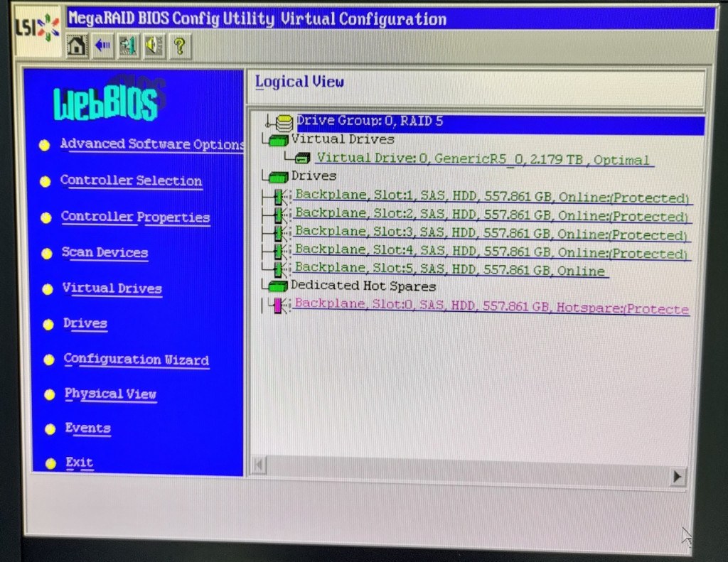Viewport: 728px width, 562px height.
Task: Click the LSI logo
Action: [x=38, y=28]
